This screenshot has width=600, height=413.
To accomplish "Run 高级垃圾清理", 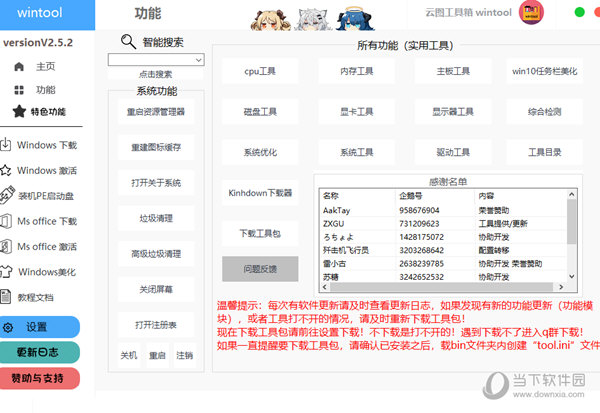I will 156,254.
